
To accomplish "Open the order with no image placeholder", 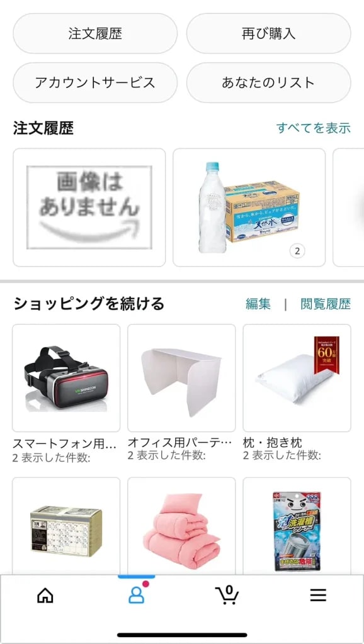I will coord(89,208).
